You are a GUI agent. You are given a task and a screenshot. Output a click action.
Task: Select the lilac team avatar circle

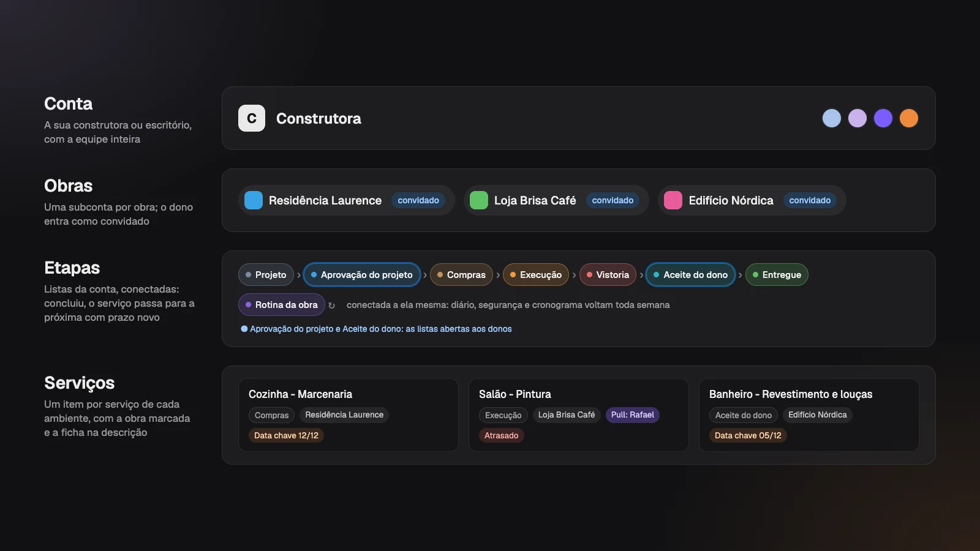[858, 118]
